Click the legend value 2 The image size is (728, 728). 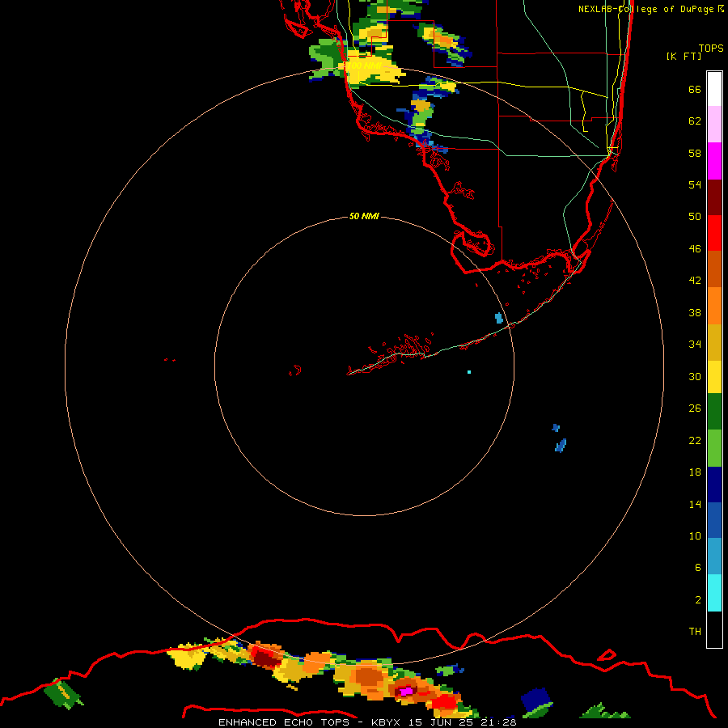pyautogui.click(x=698, y=600)
